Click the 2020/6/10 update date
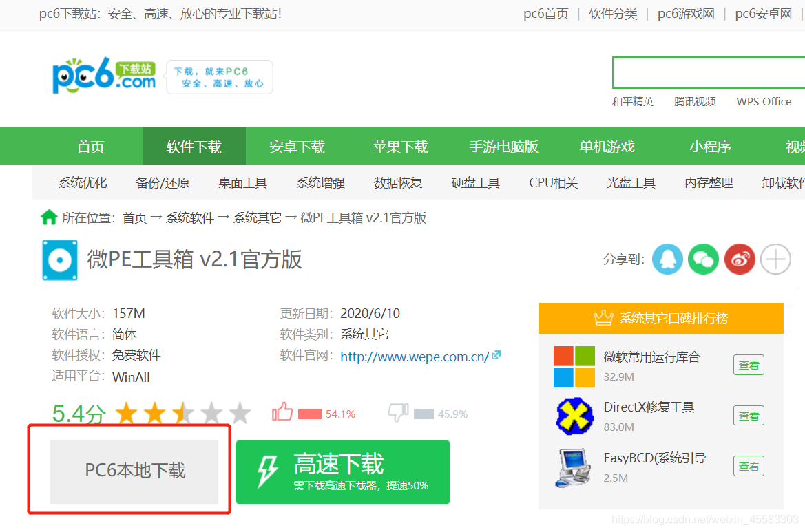 (370, 313)
